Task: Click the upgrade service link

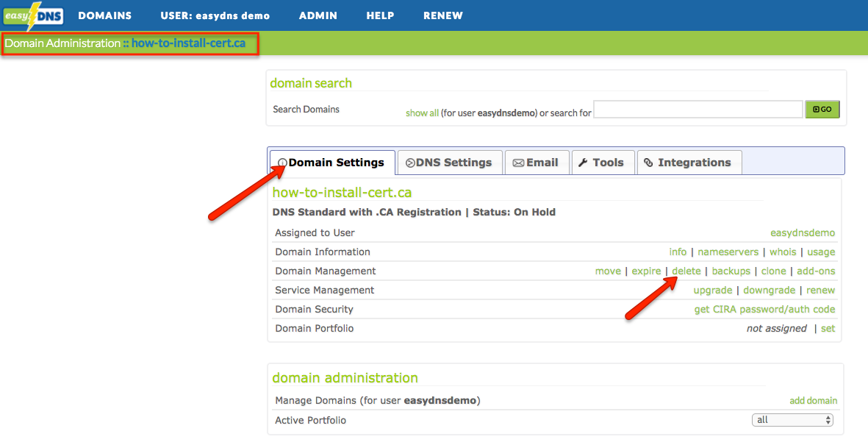Action: pos(712,291)
